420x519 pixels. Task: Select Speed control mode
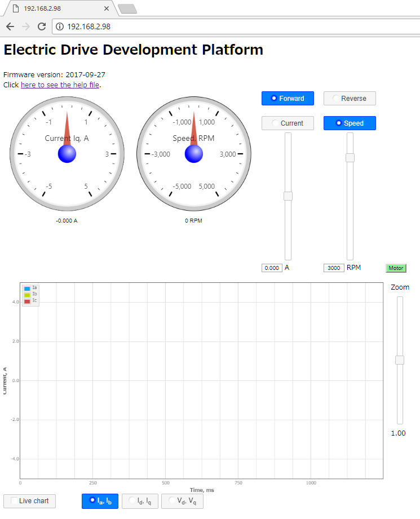(350, 123)
